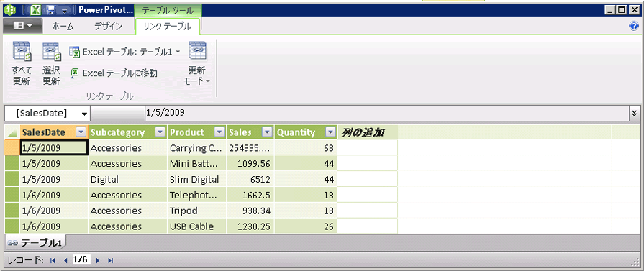
Task: Switch to the デザイン tab
Action: click(x=109, y=27)
